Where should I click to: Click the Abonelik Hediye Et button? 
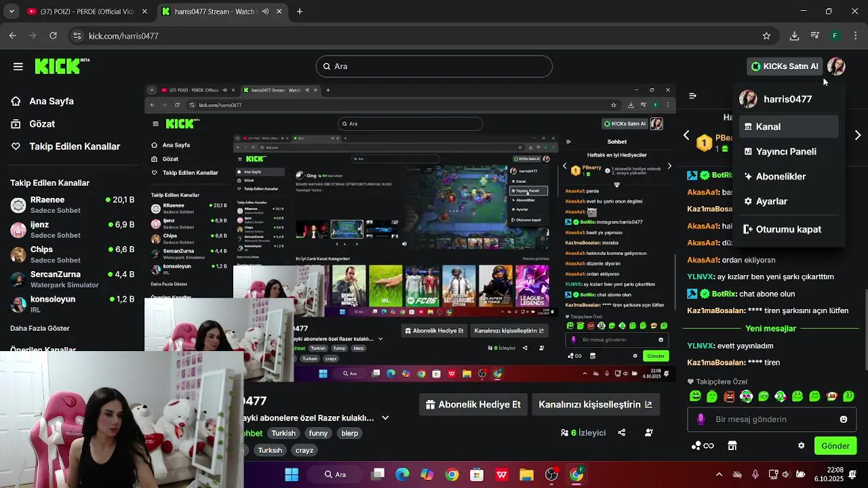coord(473,405)
